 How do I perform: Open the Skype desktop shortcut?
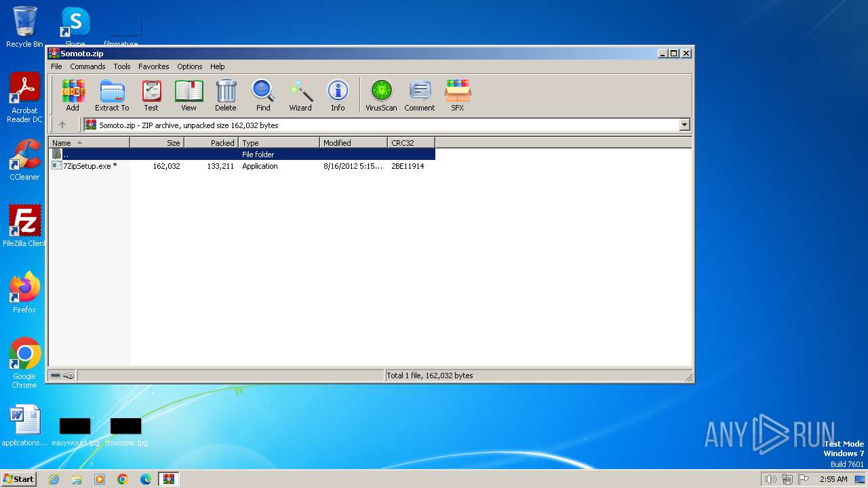[75, 27]
